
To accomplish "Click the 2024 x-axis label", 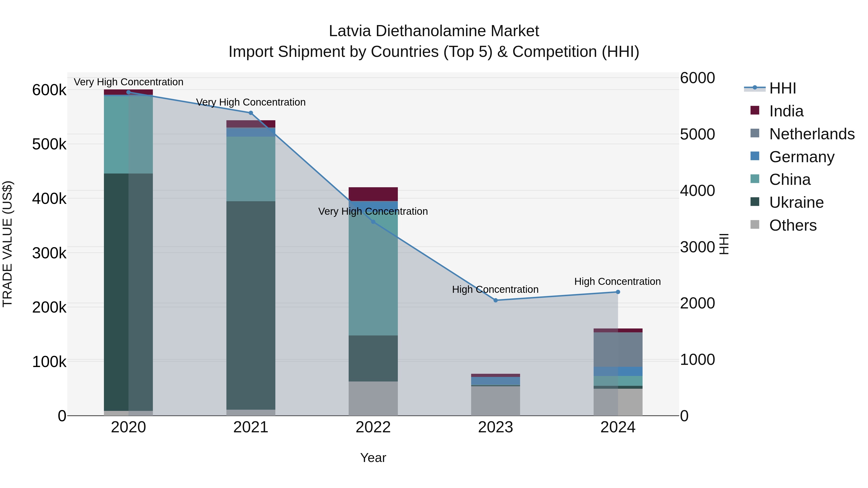I will (x=618, y=427).
